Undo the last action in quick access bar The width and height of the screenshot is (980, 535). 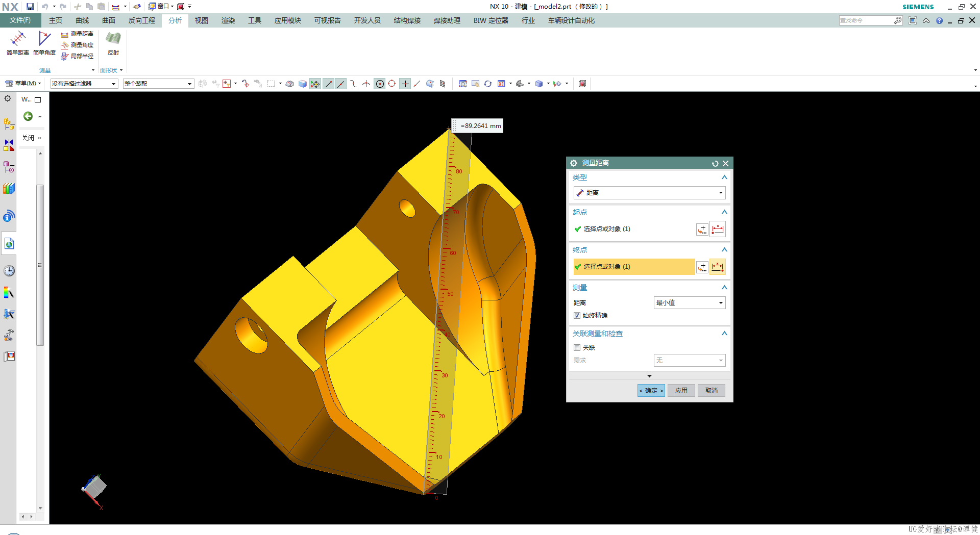[45, 7]
